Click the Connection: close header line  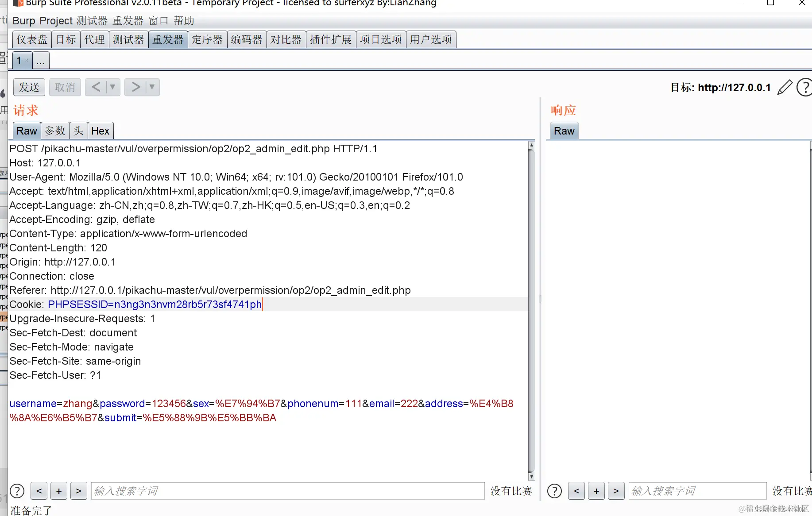(x=52, y=276)
